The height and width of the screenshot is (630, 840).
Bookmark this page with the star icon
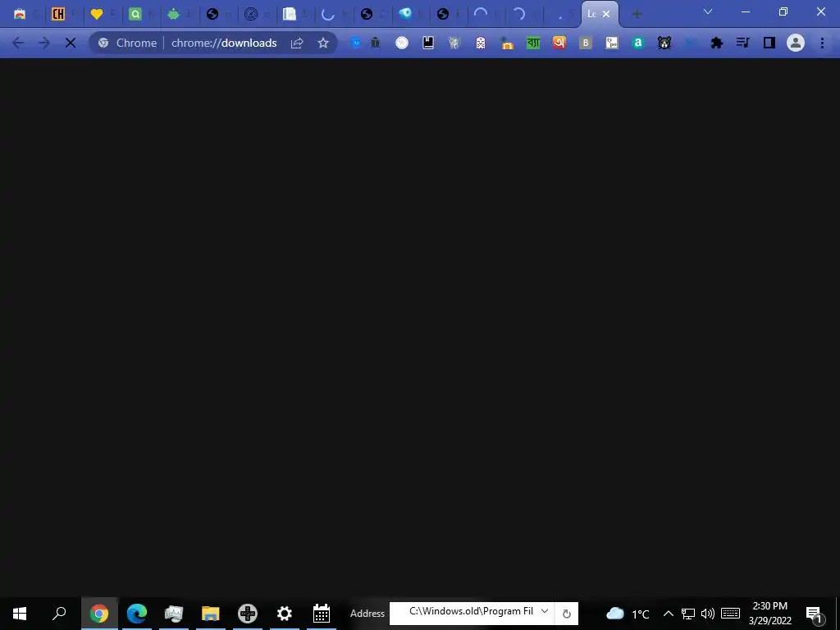(x=323, y=43)
